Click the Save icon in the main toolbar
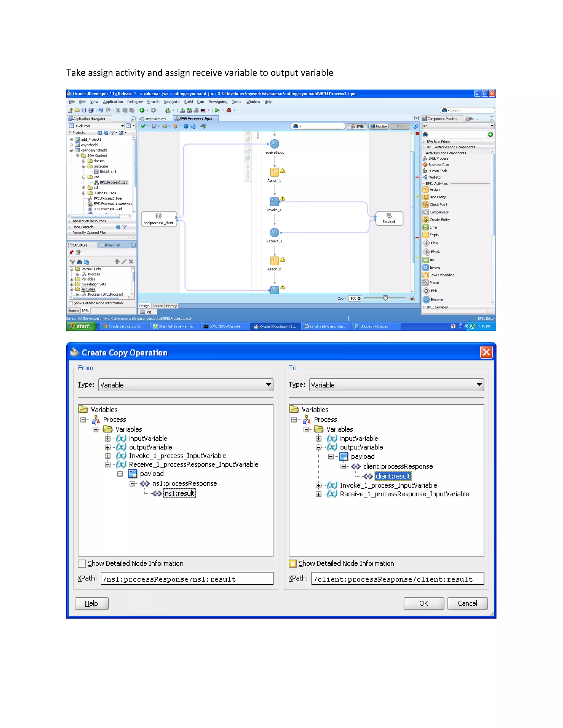The image size is (563, 728). click(x=84, y=110)
